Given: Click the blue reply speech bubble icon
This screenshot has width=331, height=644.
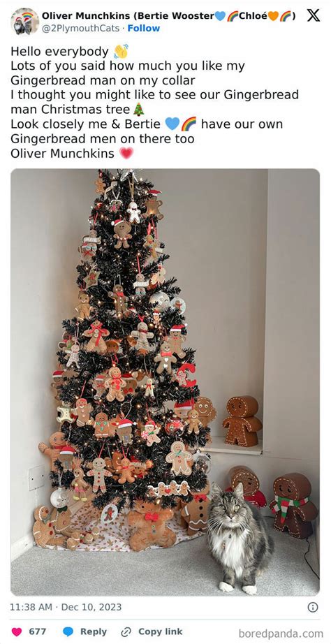Looking at the screenshot, I should click(68, 631).
